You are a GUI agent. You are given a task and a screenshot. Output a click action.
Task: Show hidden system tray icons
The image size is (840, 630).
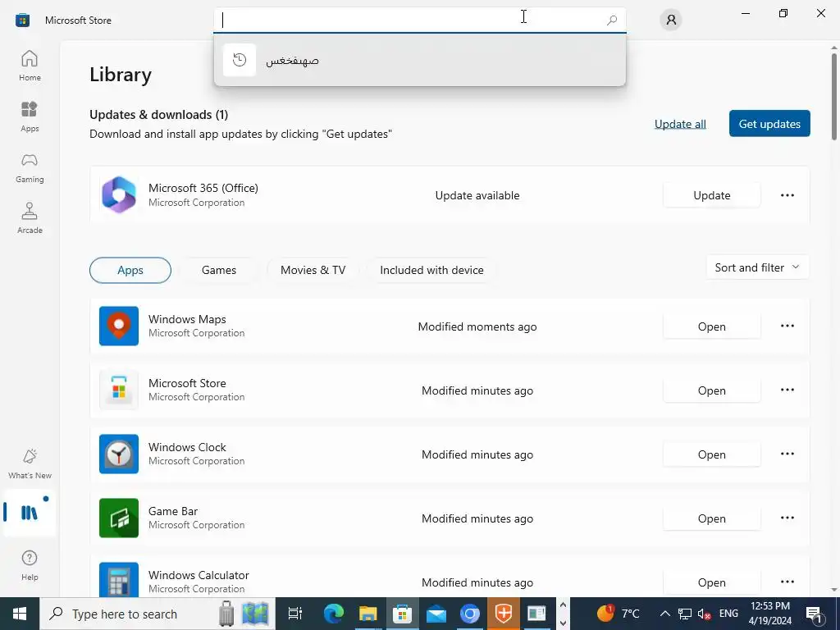[664, 614]
